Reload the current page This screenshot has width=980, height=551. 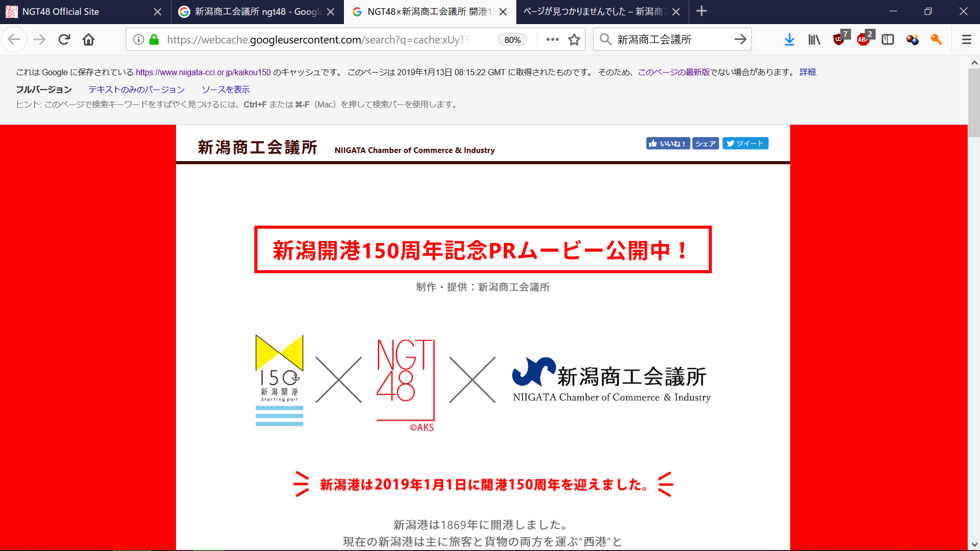point(64,39)
